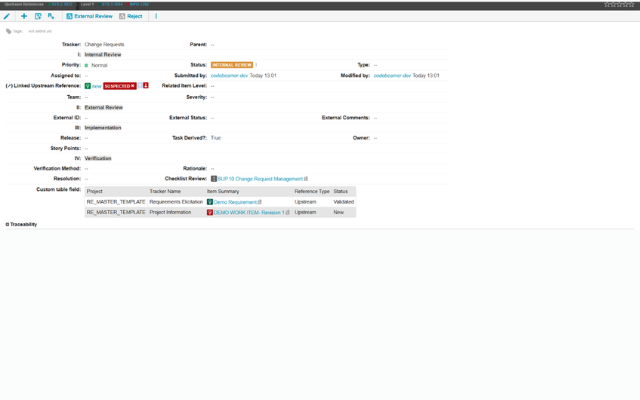Expand the Traceability section
The width and height of the screenshot is (640, 400).
[7, 224]
